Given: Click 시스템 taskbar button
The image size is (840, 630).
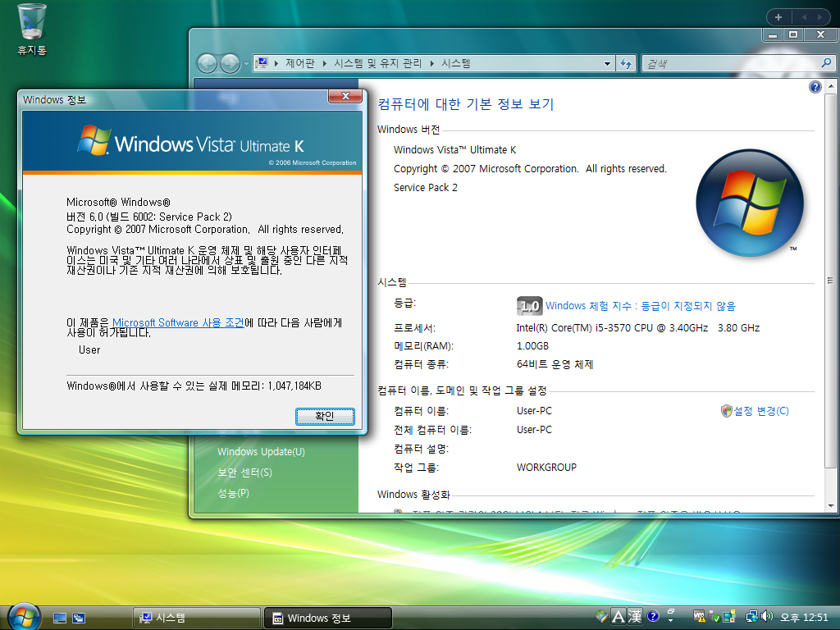Looking at the screenshot, I should click(197, 618).
